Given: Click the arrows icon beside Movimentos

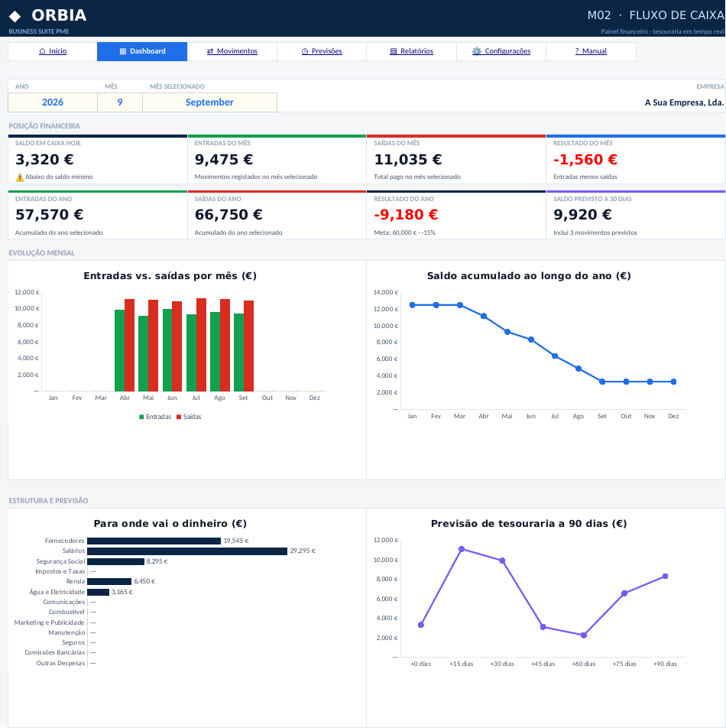Looking at the screenshot, I should 210,51.
